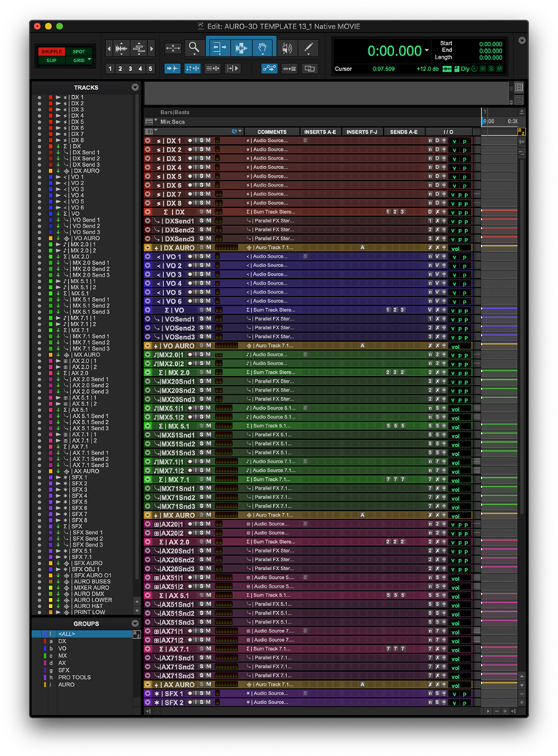The image size is (558, 756).
Task: Select the Selector tool
Action: tap(240, 48)
